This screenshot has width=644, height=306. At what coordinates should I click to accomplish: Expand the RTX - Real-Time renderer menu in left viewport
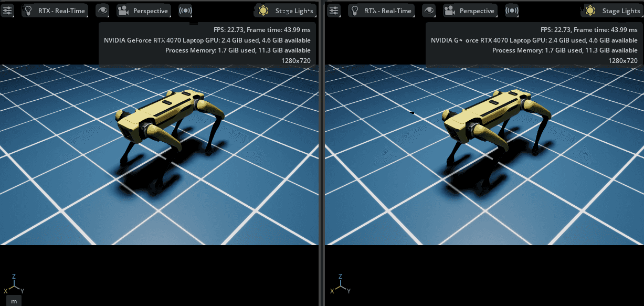click(x=55, y=10)
